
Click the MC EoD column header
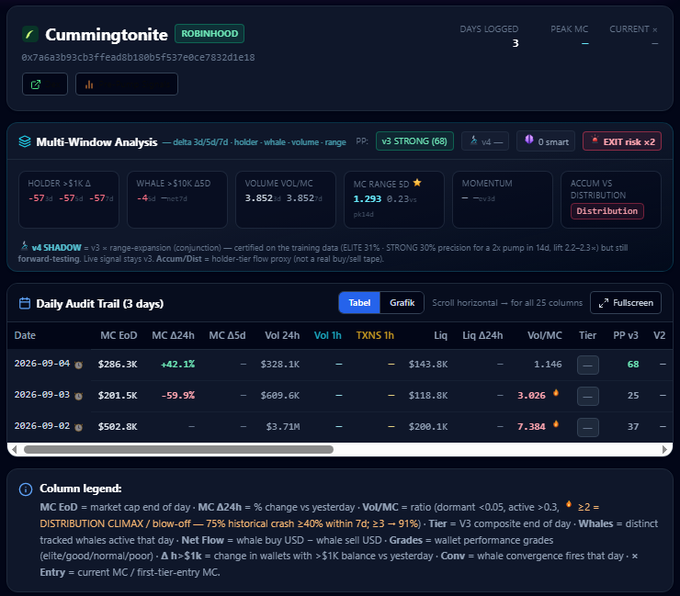click(118, 335)
